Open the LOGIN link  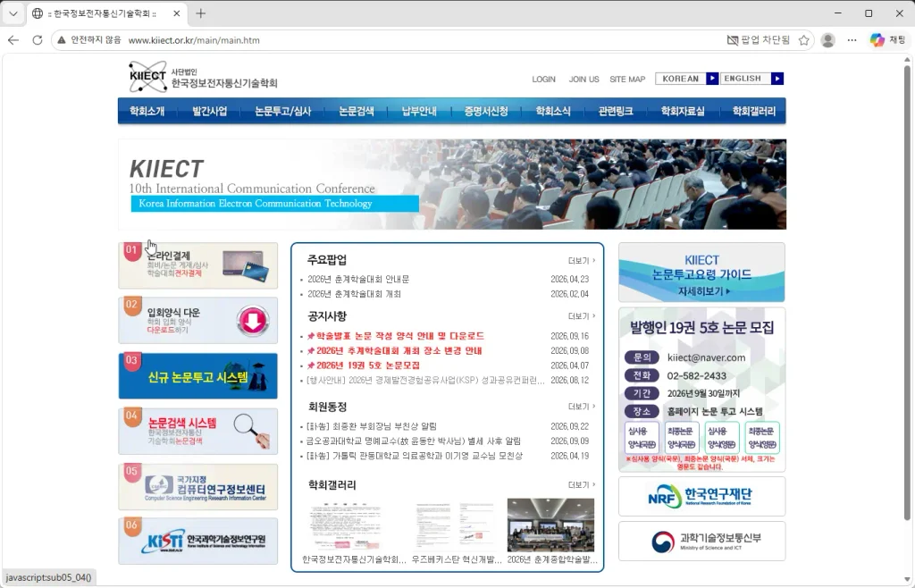[x=543, y=80]
